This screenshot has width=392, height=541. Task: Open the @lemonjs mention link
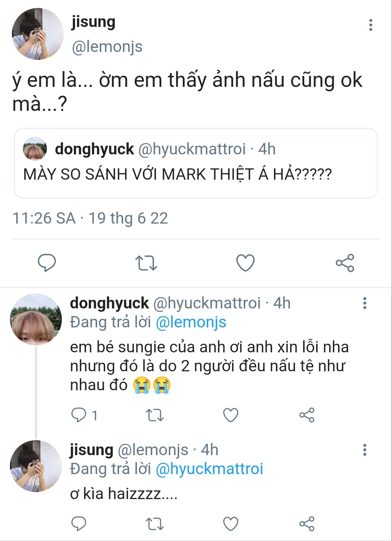click(x=191, y=322)
